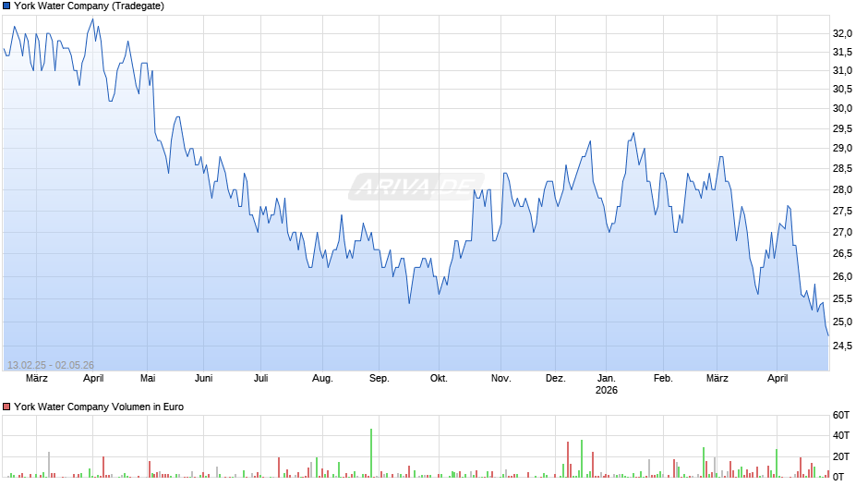
Task: Click the '2026' year label
Action: click(x=606, y=390)
